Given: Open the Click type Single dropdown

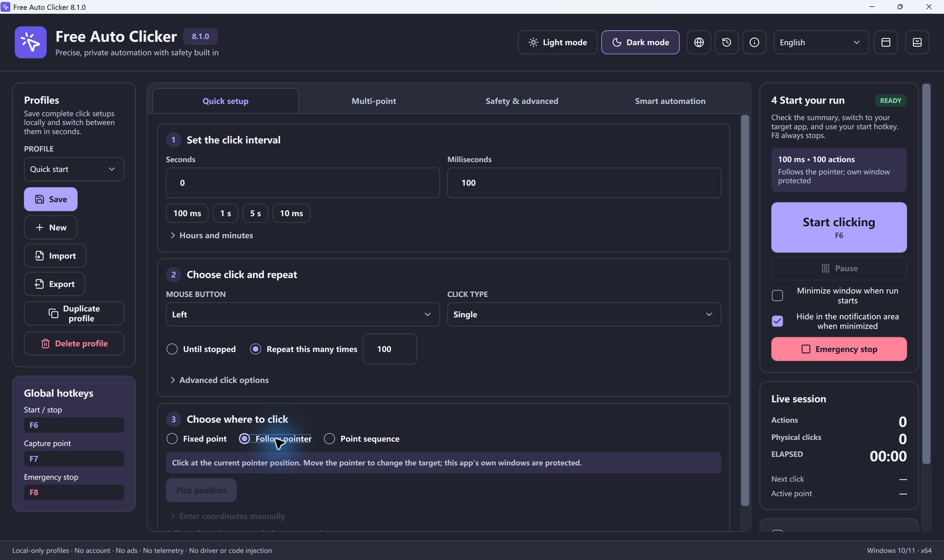Looking at the screenshot, I should coord(584,314).
